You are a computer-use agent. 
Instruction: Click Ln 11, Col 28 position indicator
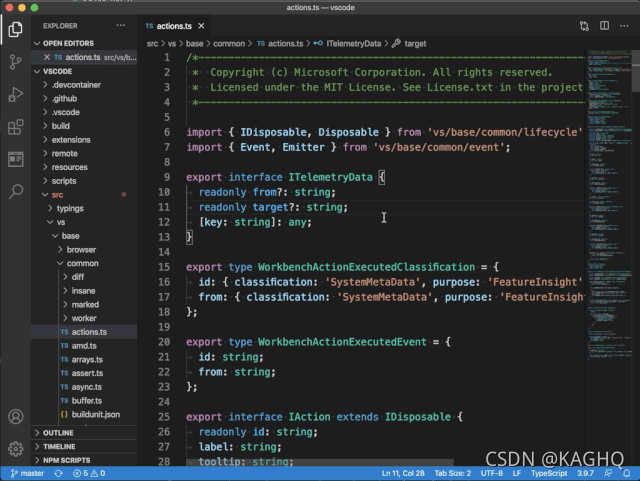(403, 473)
